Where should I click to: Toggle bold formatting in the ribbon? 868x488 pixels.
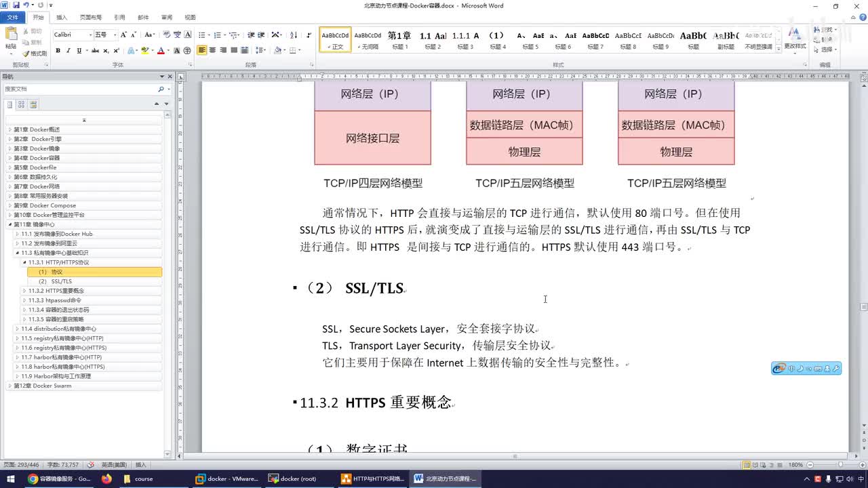[x=58, y=51]
